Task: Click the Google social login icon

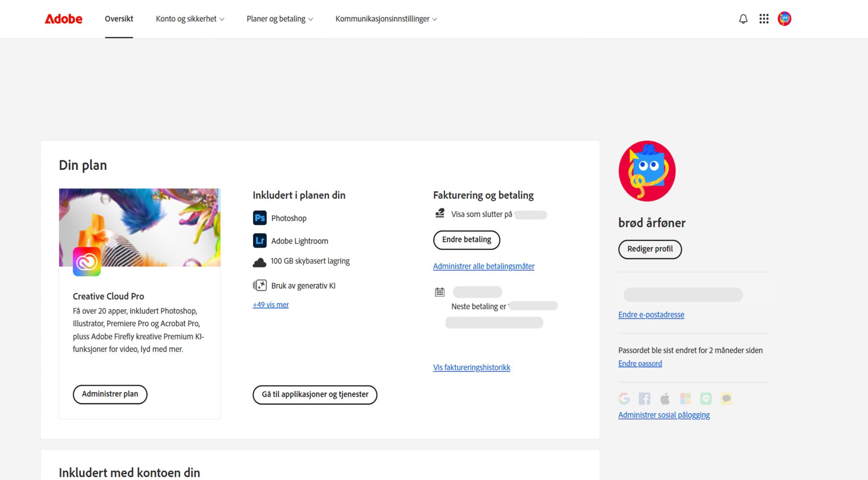Action: click(x=624, y=398)
